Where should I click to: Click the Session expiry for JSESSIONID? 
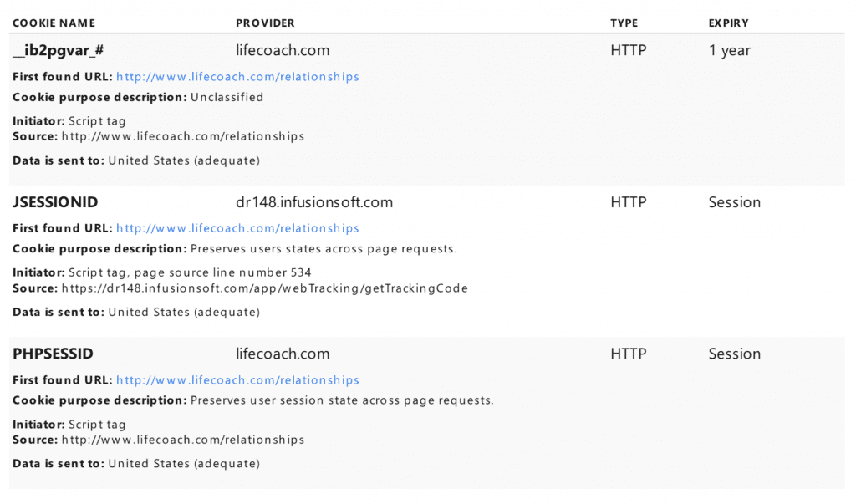(x=734, y=202)
